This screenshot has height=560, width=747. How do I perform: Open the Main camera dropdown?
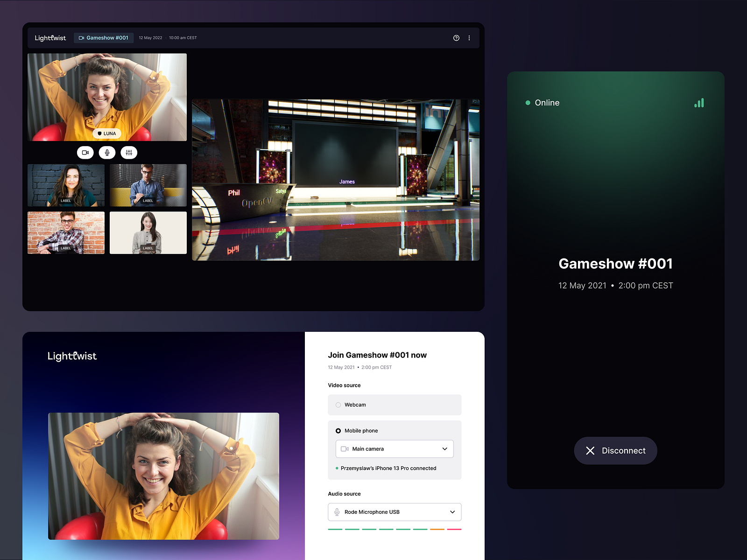click(444, 448)
